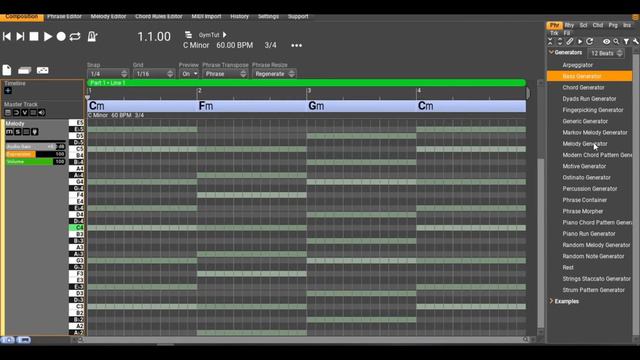Click the Master Track V icon
This screenshot has height=360, width=640.
(x=24, y=113)
